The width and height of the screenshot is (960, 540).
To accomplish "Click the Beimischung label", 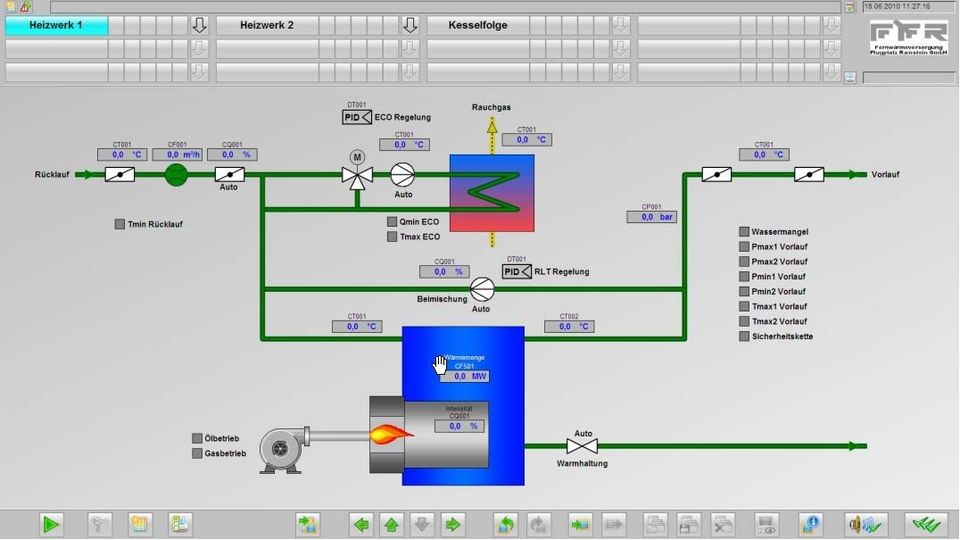I will (x=442, y=299).
